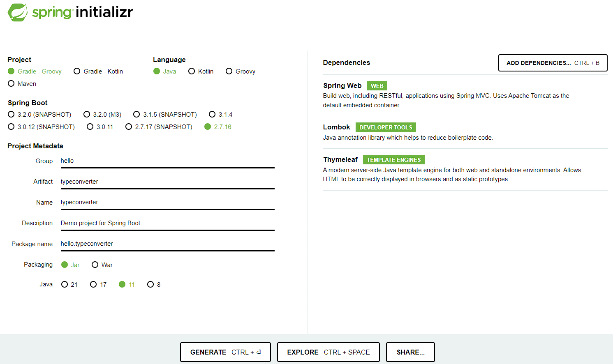Choose Java version 21
Image resolution: width=613 pixels, height=364 pixels.
click(x=69, y=285)
